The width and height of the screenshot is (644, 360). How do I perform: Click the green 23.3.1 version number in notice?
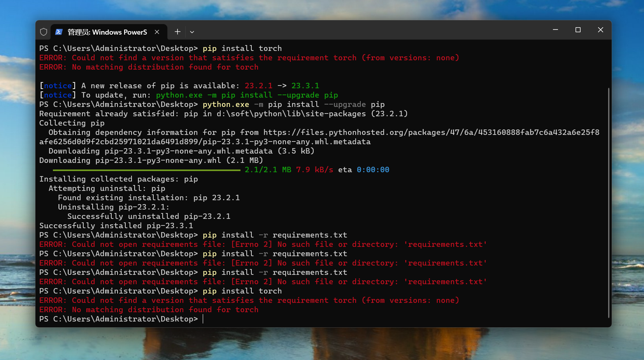[x=305, y=86]
